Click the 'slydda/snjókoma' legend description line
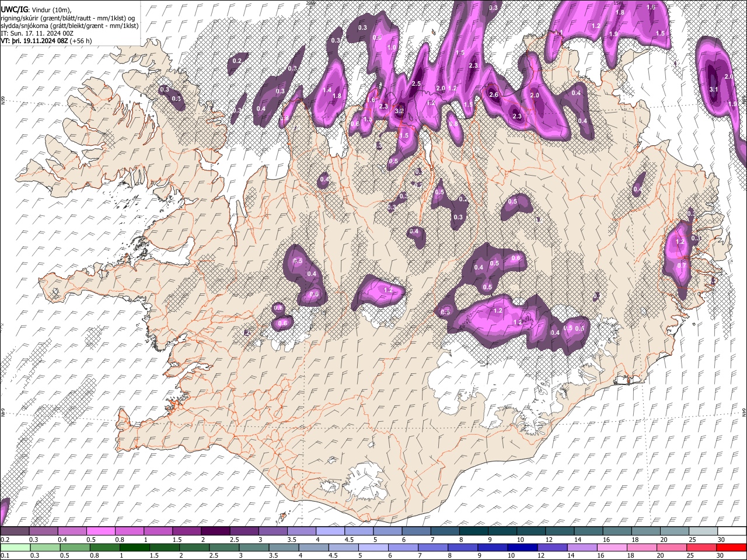The width and height of the screenshot is (747, 560). coord(69,26)
